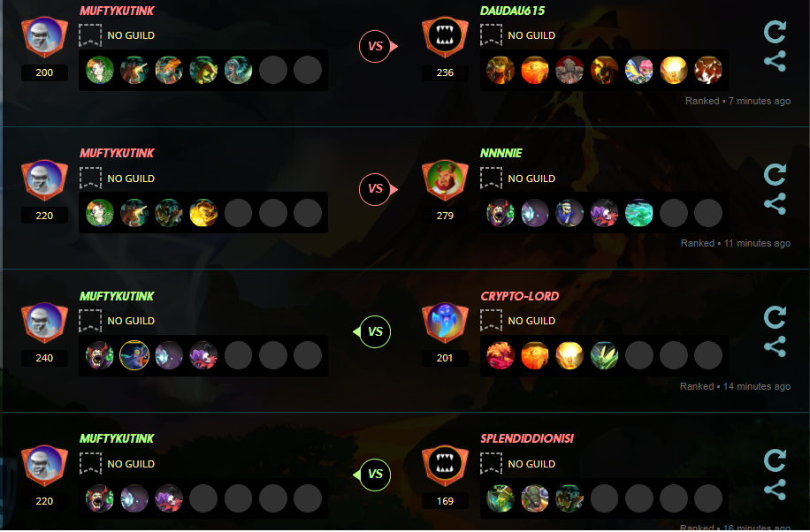
Task: Share the battle against SPLENDIDDIONISI
Action: tap(775, 490)
